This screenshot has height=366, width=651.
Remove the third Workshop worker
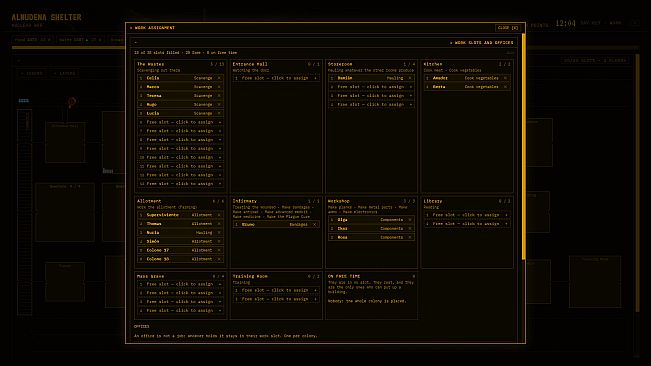(x=410, y=237)
